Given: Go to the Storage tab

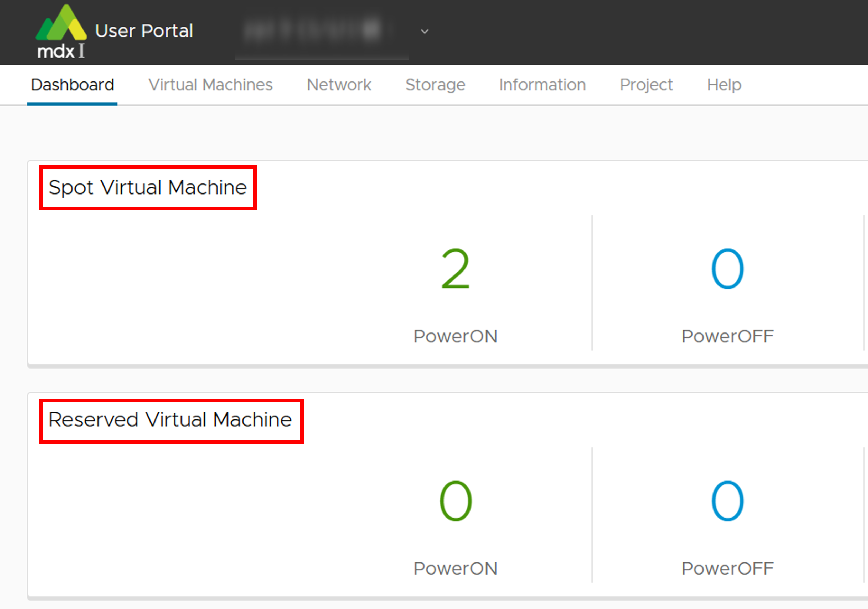Looking at the screenshot, I should pos(435,85).
